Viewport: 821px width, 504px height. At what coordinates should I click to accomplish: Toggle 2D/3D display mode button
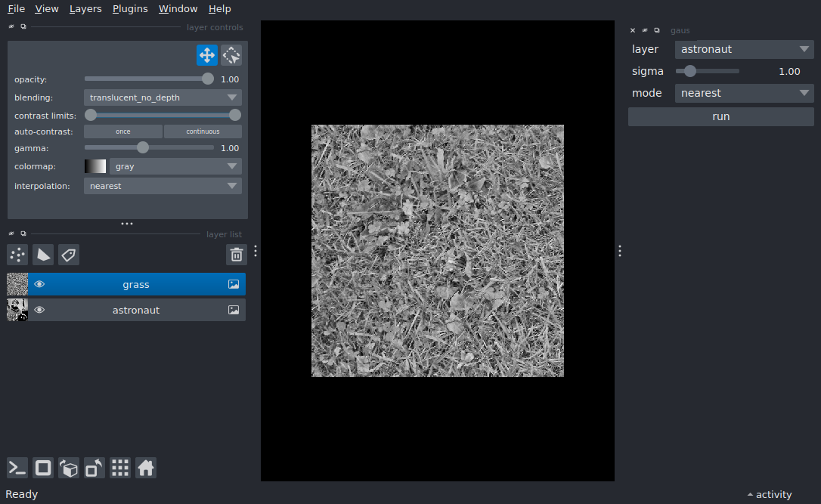43,468
